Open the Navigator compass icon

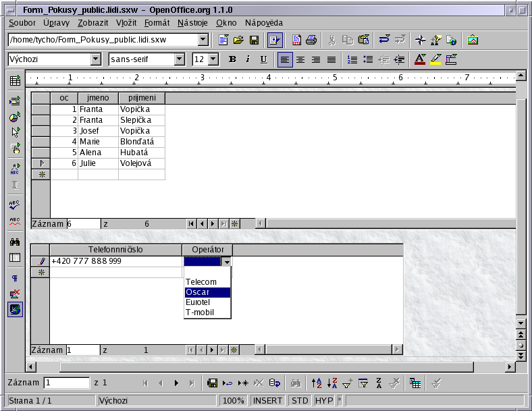[421, 40]
